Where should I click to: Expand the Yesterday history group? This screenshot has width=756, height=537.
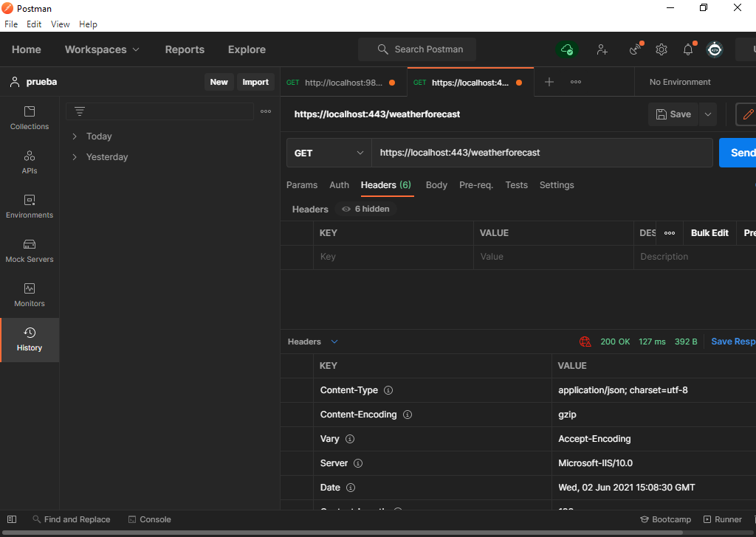point(100,157)
